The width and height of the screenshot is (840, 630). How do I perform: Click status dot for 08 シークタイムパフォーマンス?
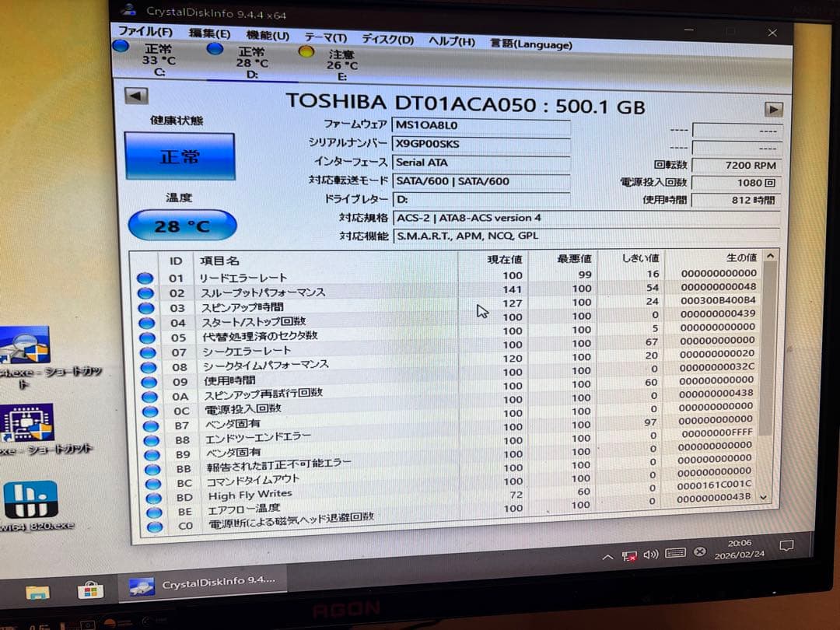(149, 367)
